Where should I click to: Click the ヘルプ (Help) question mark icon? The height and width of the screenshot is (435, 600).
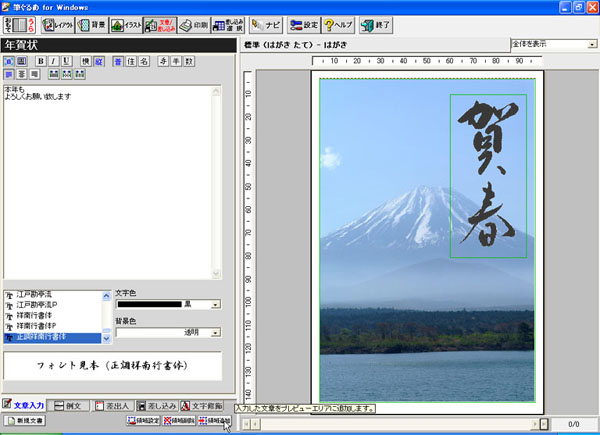coord(339,25)
